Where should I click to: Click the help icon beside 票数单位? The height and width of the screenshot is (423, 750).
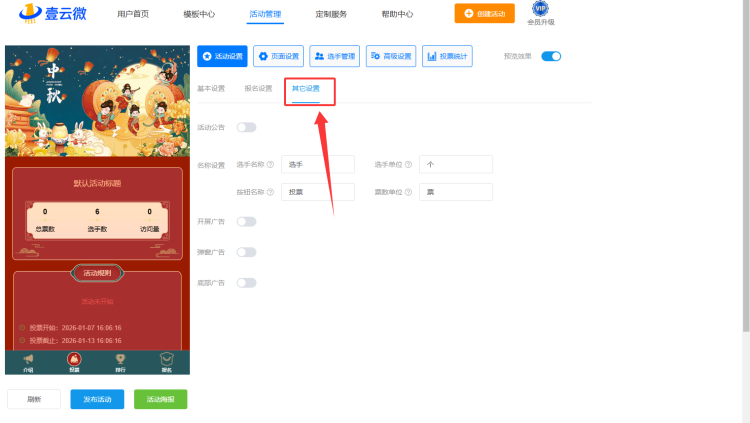(x=410, y=192)
